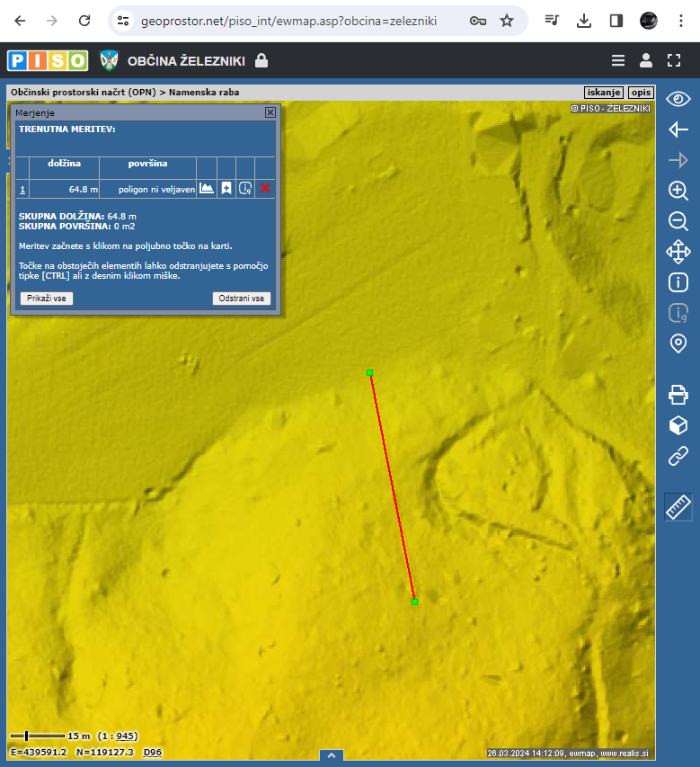This screenshot has height=767, width=700.
Task: Open the user account menu
Action: tap(645, 61)
